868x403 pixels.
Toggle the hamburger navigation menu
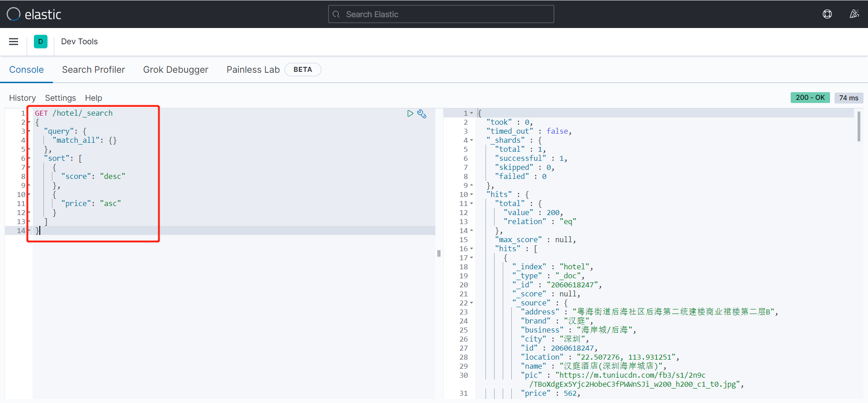pyautogui.click(x=14, y=42)
